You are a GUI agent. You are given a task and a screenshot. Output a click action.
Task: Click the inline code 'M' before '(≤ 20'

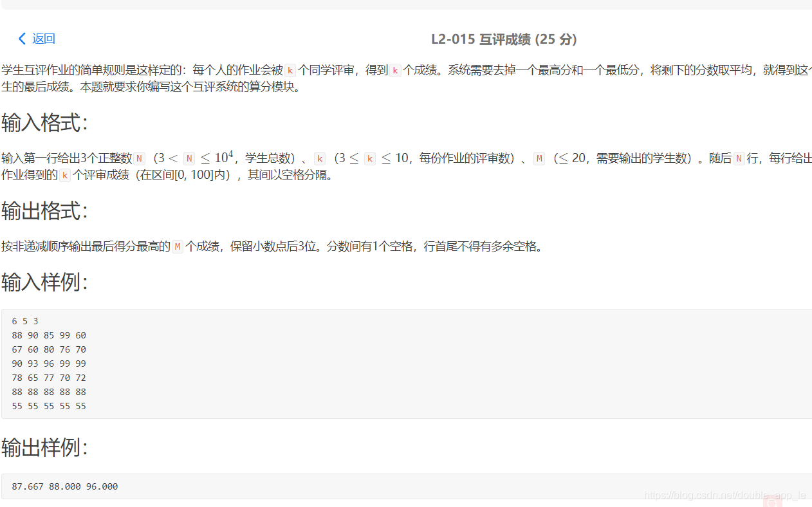click(x=539, y=158)
